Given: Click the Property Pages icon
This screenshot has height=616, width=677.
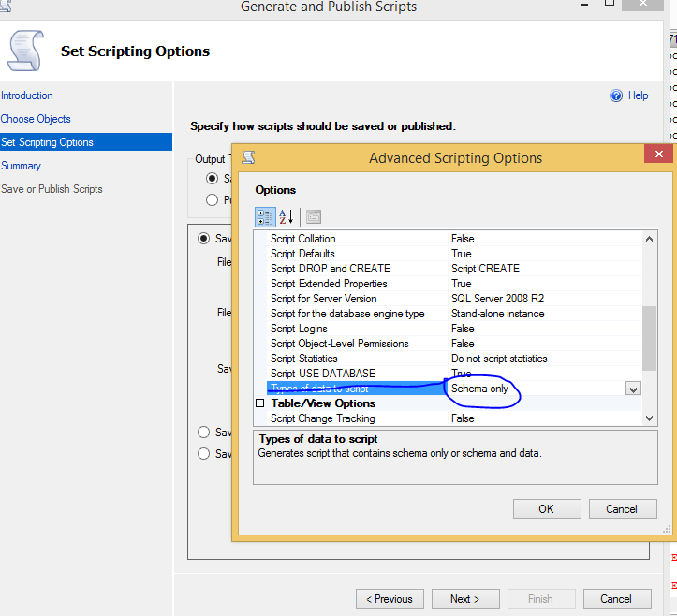Looking at the screenshot, I should tap(313, 217).
